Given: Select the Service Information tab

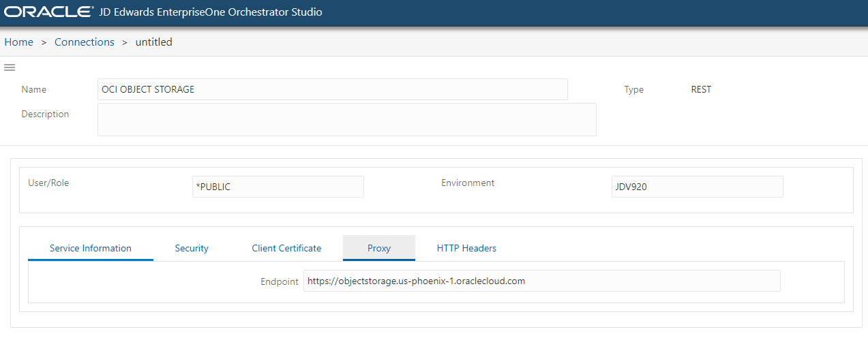Looking at the screenshot, I should click(x=91, y=248).
